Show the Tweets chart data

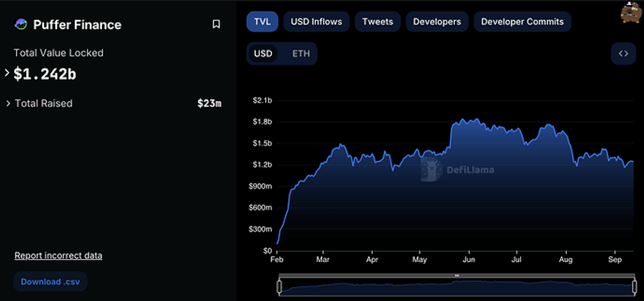coord(377,21)
